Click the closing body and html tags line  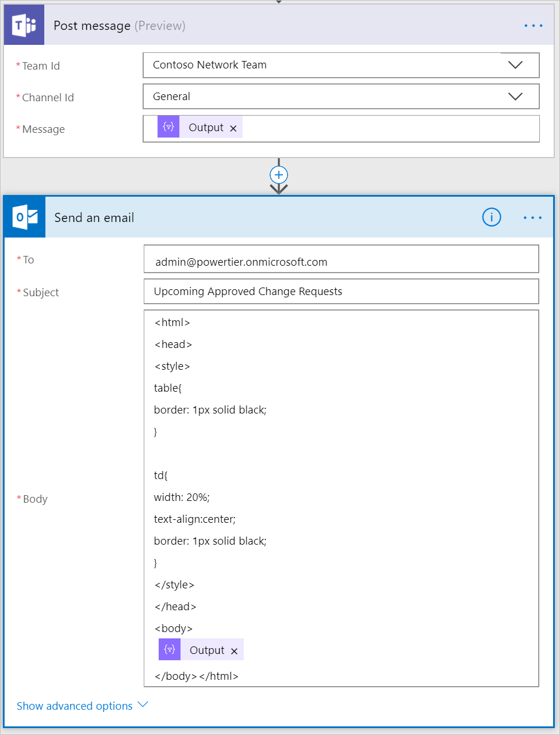coord(197,676)
